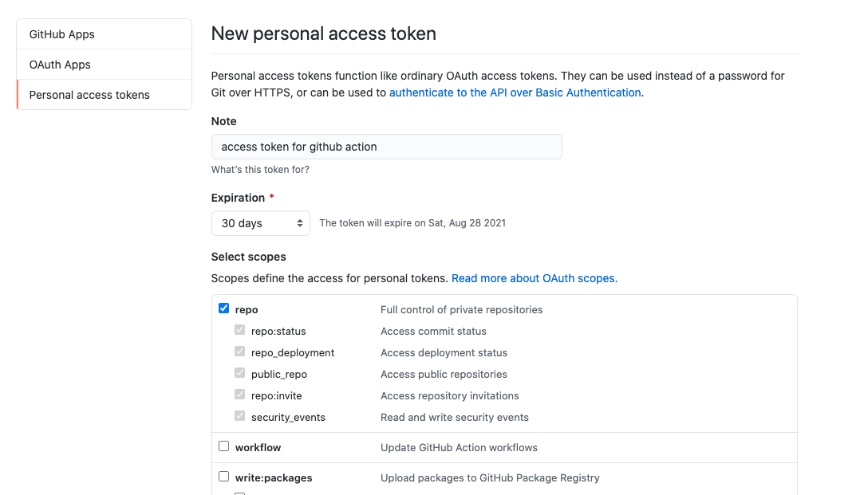Uncheck the repo scope checkbox
Viewport: 868px width, 495px height.
point(224,308)
